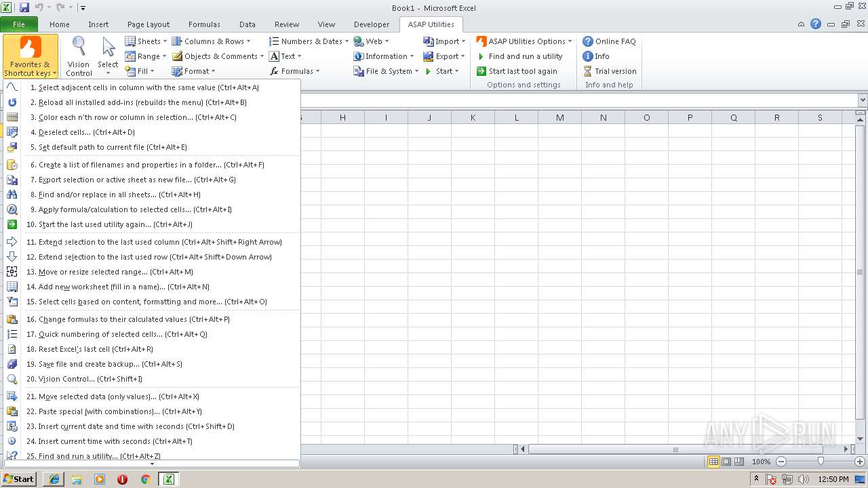
Task: Select column header Q
Action: click(x=733, y=118)
